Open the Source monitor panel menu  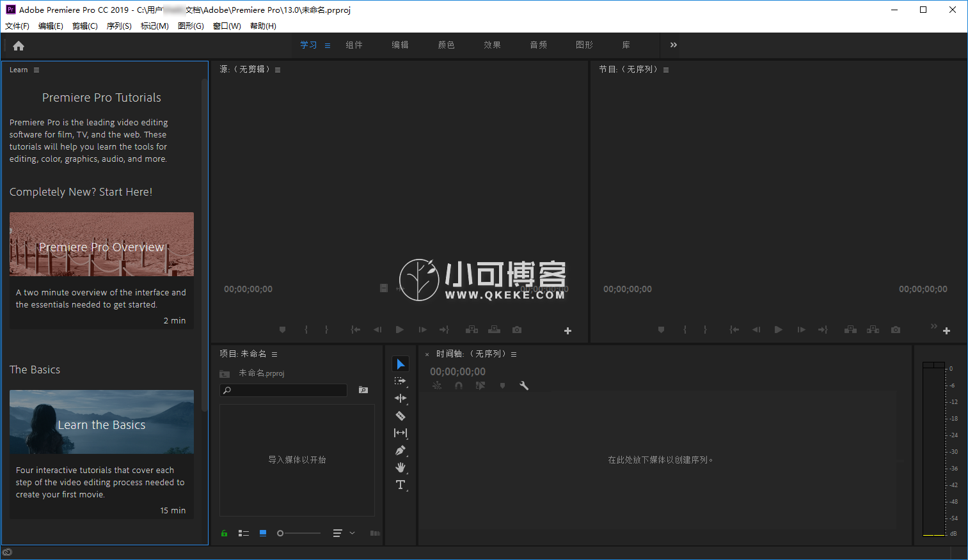[x=278, y=70]
